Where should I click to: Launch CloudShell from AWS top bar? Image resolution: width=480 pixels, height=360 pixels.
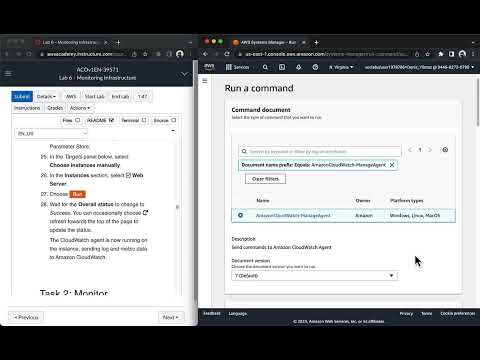point(282,67)
